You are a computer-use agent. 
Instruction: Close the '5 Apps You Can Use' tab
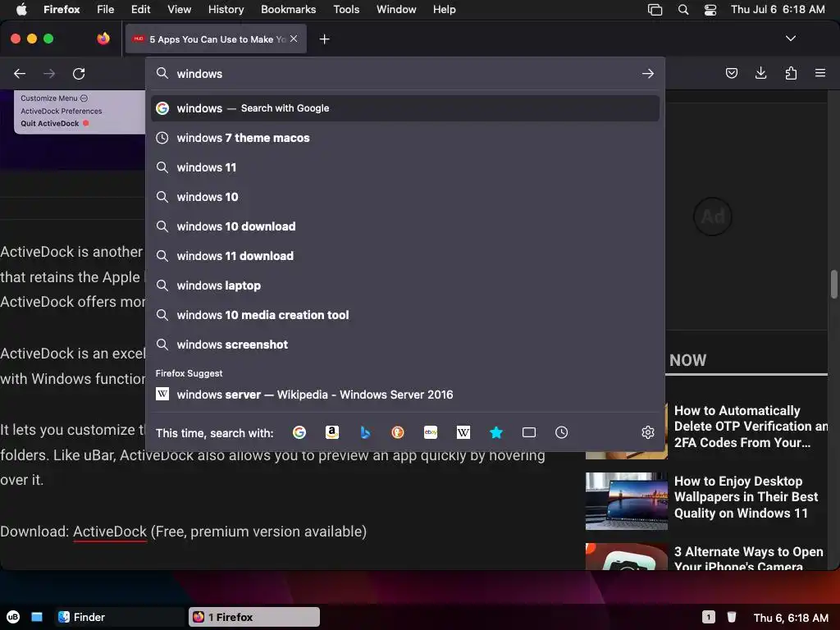(294, 39)
